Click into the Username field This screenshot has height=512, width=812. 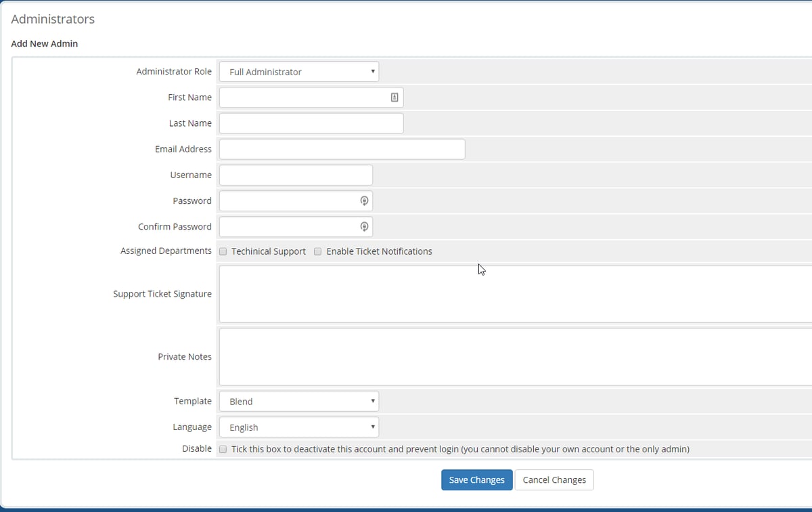point(295,174)
